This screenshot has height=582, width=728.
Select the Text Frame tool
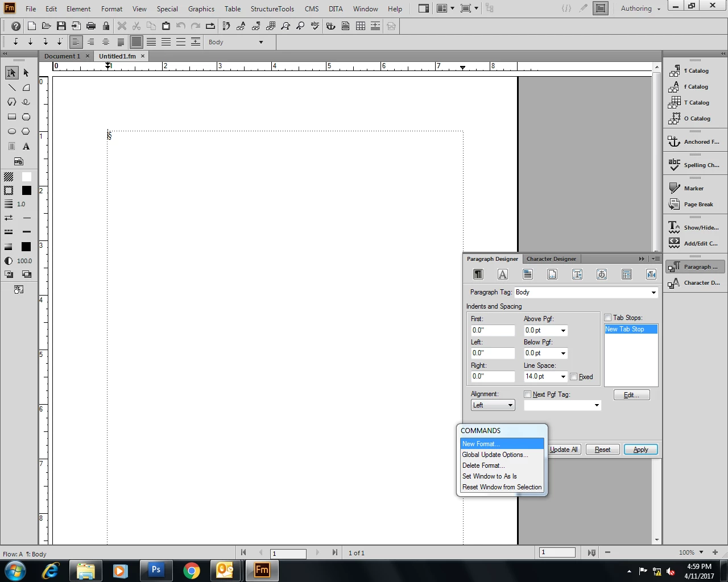pos(11,146)
